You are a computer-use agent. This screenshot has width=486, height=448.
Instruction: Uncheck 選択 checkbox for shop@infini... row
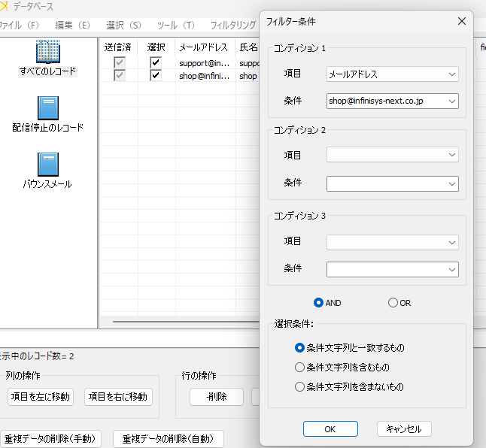tap(156, 75)
